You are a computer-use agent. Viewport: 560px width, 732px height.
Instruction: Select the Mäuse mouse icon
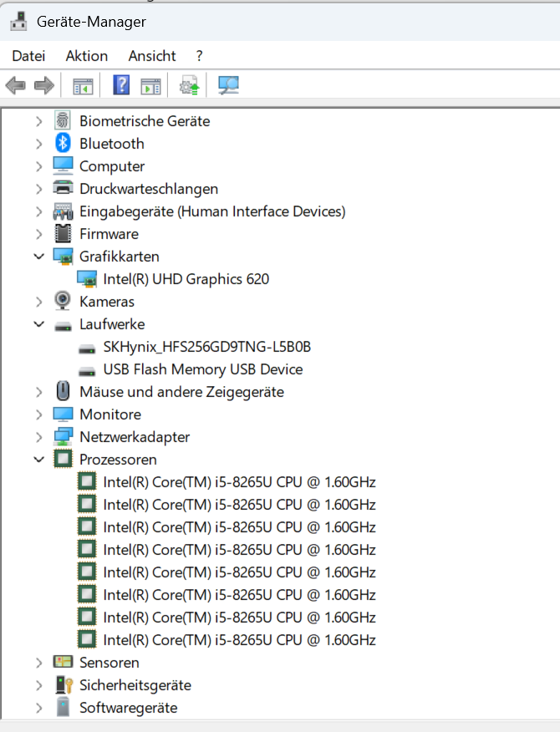click(x=63, y=391)
